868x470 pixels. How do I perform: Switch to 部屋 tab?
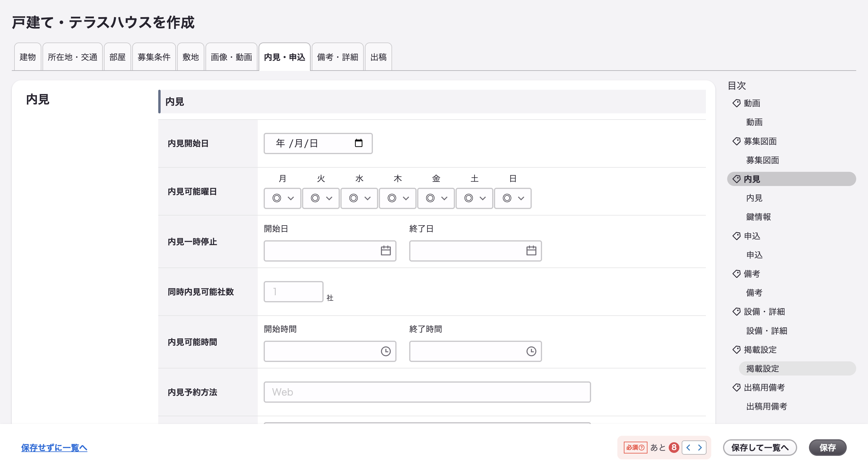117,57
